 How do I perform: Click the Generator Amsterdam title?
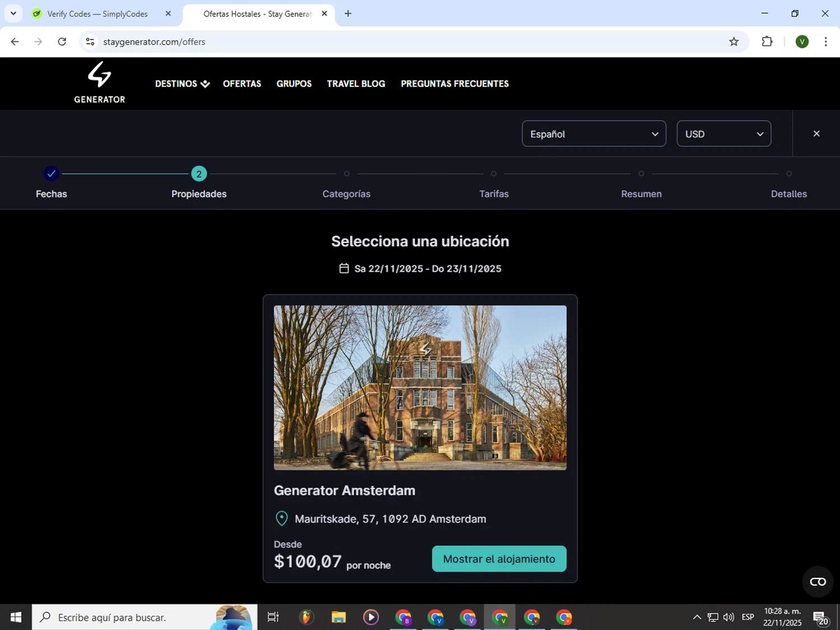[344, 491]
